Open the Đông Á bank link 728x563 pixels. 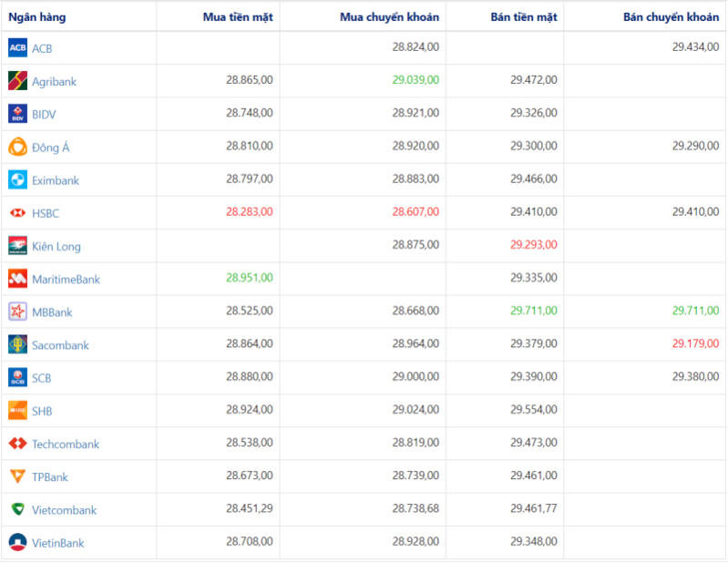point(50,148)
